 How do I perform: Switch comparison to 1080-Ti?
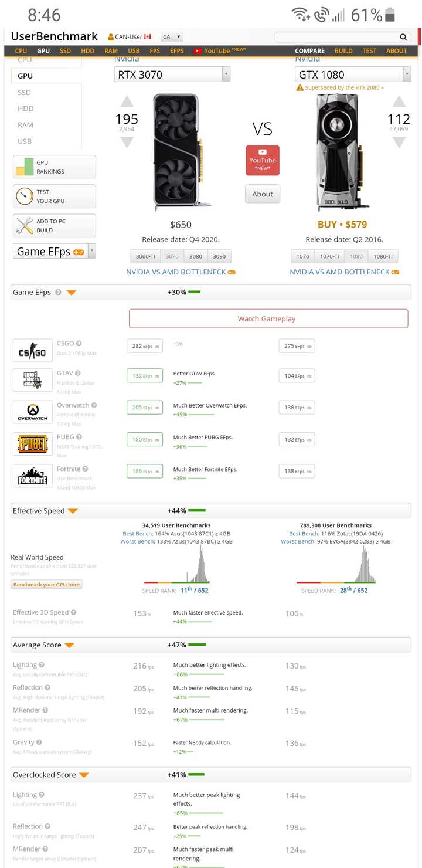point(383,256)
